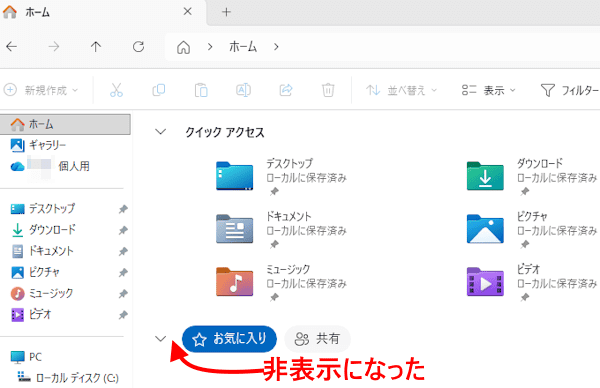Image resolution: width=600 pixels, height=388 pixels.
Task: Click ホーム in the address breadcrumb
Action: pyautogui.click(x=243, y=47)
